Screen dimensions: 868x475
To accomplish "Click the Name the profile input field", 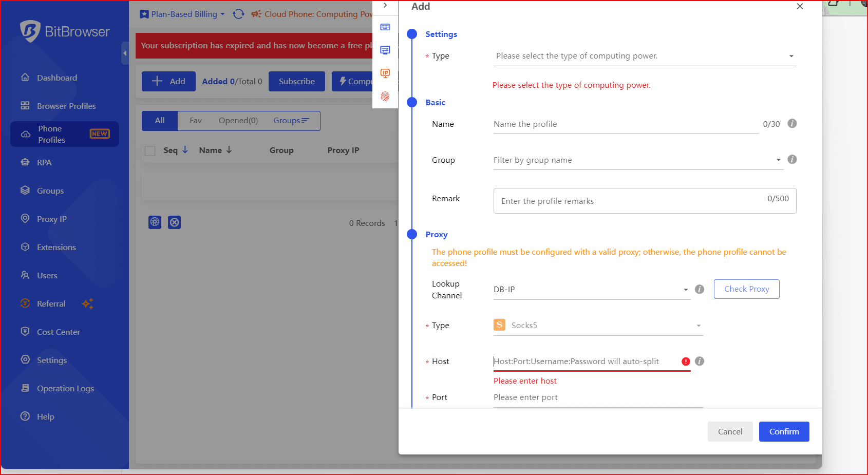I will pos(626,124).
